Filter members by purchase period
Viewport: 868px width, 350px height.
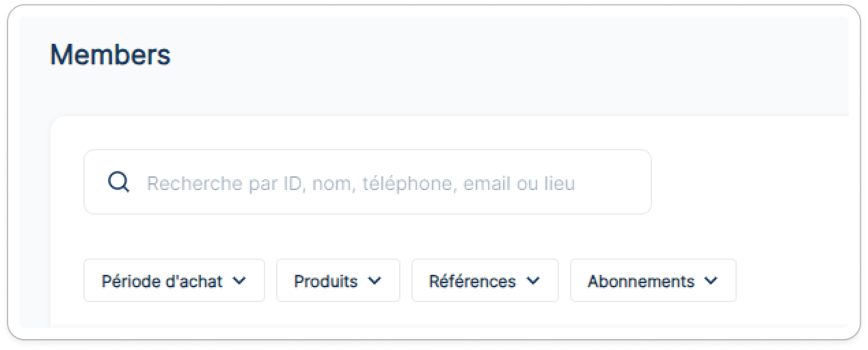pos(174,280)
